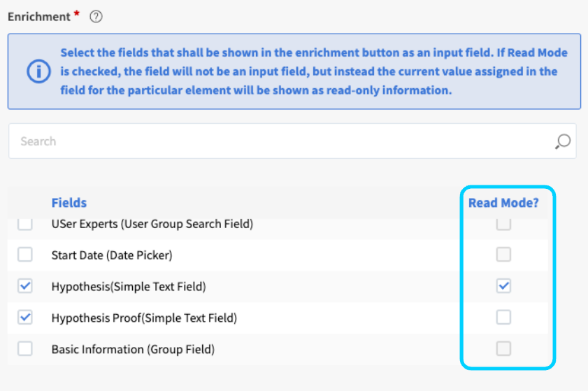Select the Start Date field checkbox
The width and height of the screenshot is (588, 391).
pyautogui.click(x=25, y=255)
